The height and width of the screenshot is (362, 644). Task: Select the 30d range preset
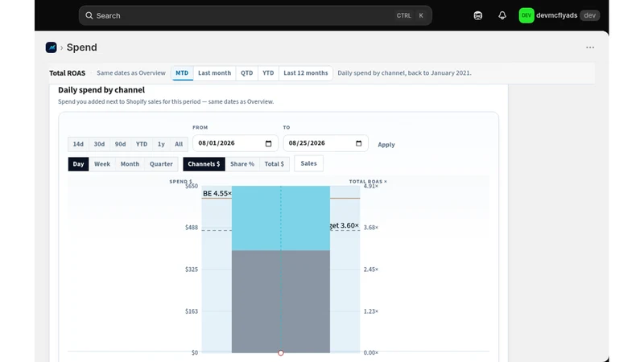[x=99, y=144]
